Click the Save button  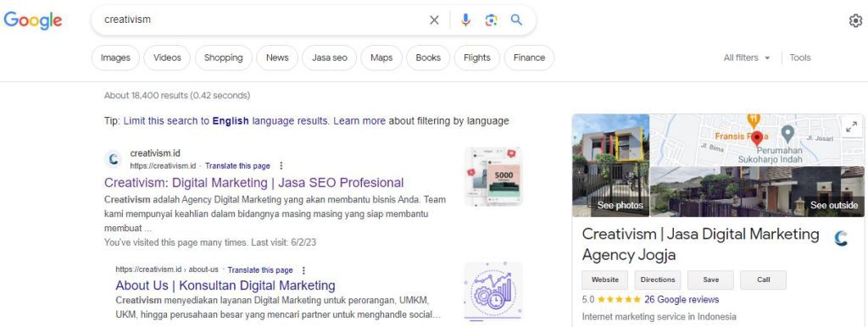[711, 280]
